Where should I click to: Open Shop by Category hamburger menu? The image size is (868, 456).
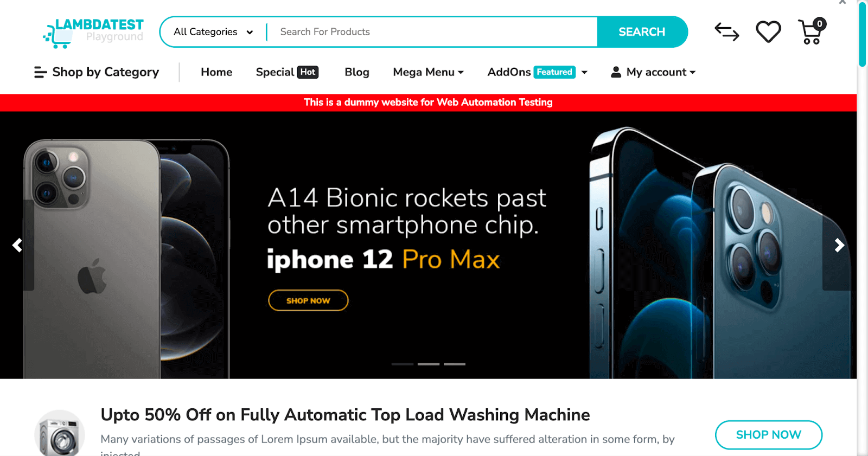pyautogui.click(x=97, y=72)
